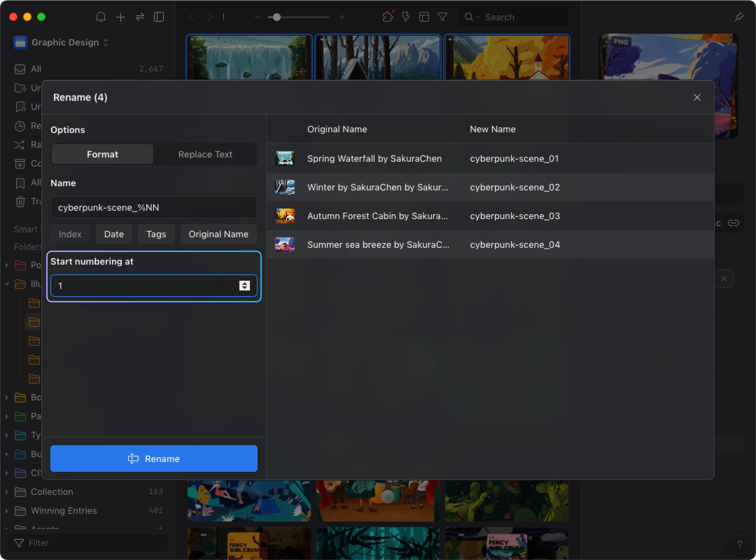The image size is (756, 560).
Task: Click the Random shuffle icon in sidebar
Action: pos(20,145)
